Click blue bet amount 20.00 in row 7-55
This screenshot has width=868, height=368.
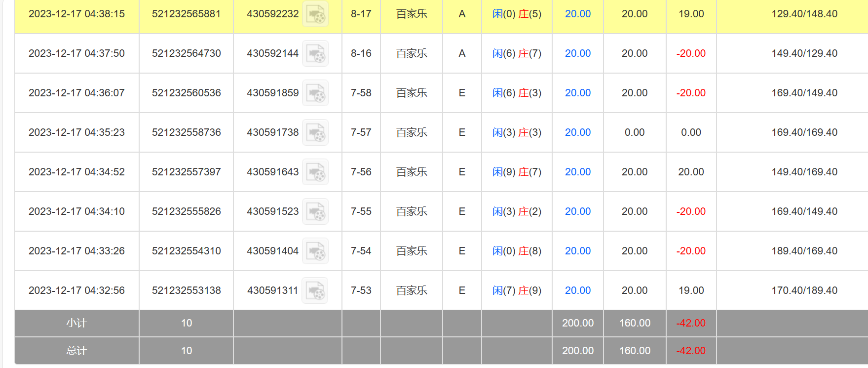click(578, 211)
